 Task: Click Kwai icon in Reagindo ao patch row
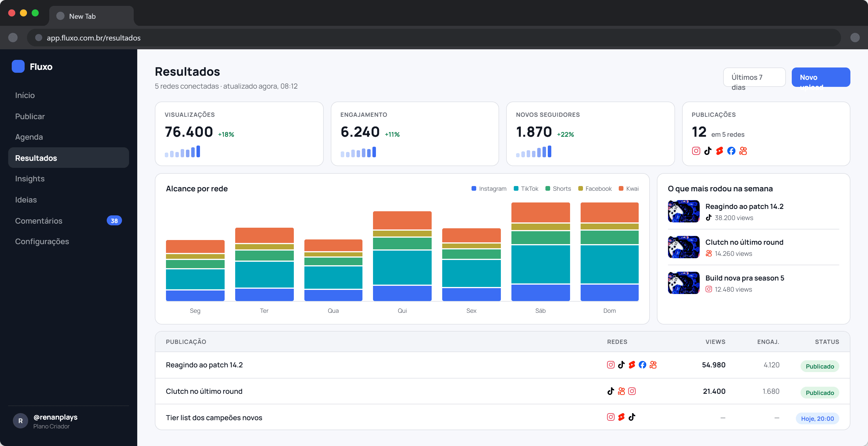click(653, 365)
